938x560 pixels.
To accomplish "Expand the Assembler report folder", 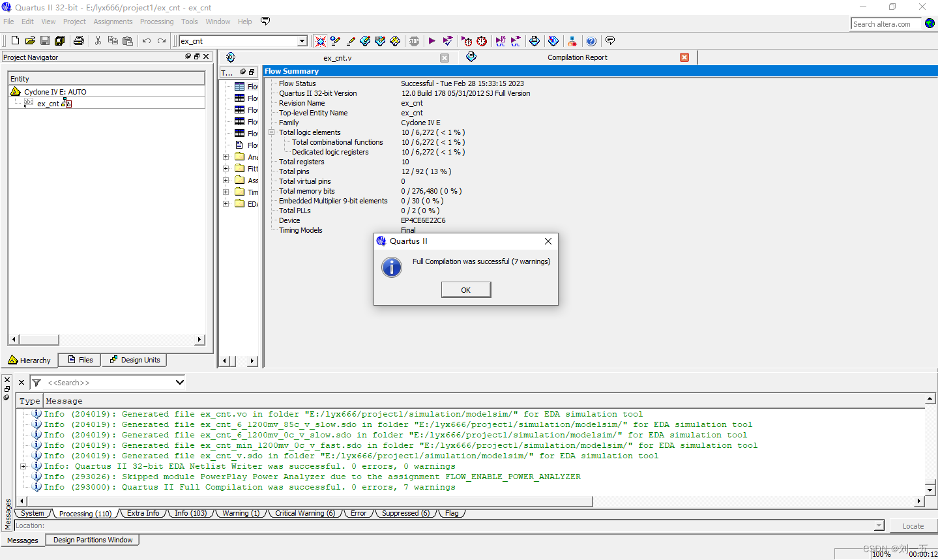I will click(x=226, y=181).
